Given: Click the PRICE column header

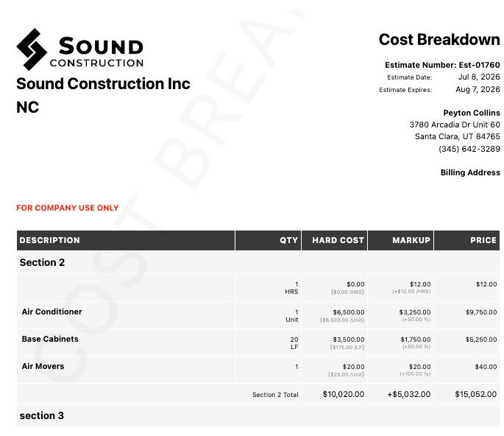Looking at the screenshot, I should point(483,240).
